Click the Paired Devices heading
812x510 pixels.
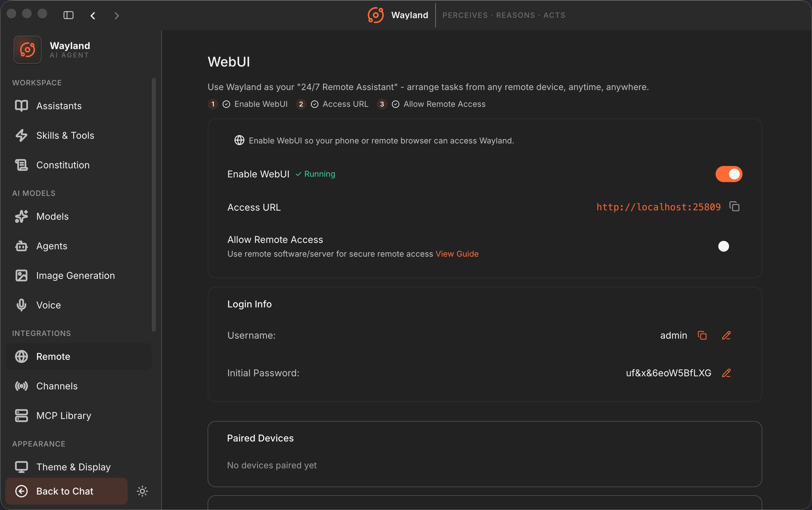(x=260, y=438)
